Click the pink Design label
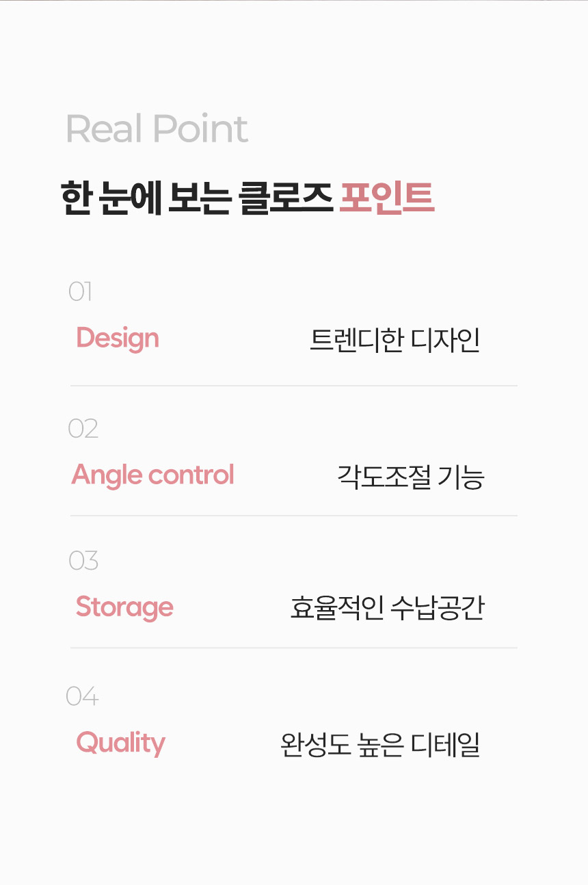This screenshot has height=885, width=588. [x=118, y=338]
